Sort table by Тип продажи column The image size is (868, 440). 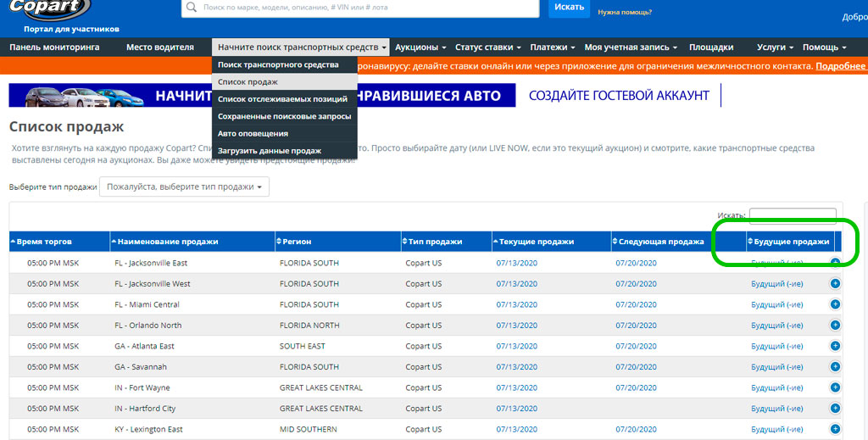[446, 242]
